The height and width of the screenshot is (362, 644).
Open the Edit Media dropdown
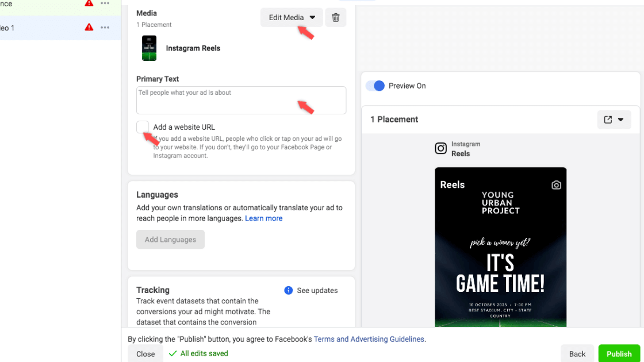click(x=291, y=17)
